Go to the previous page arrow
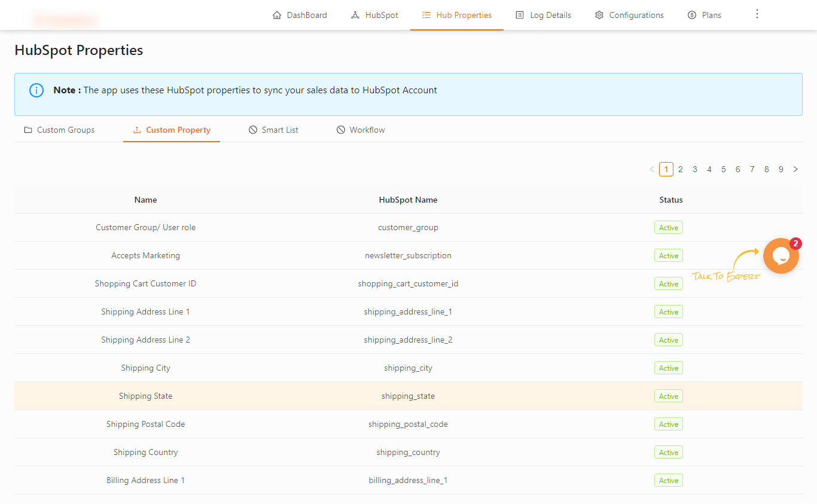 click(652, 169)
